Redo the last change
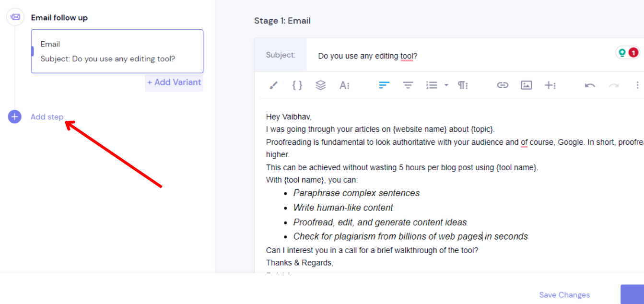The image size is (644, 304). click(613, 85)
